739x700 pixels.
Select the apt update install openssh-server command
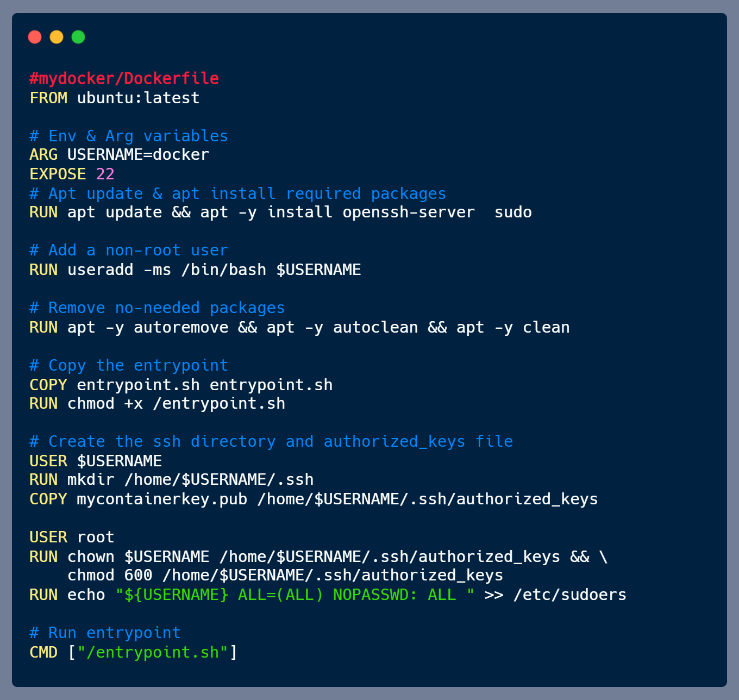[280, 212]
